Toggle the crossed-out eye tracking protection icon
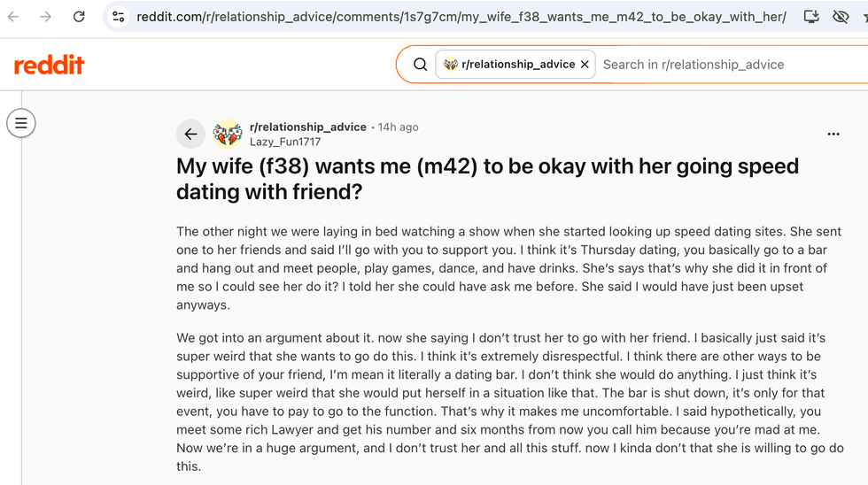 click(841, 17)
